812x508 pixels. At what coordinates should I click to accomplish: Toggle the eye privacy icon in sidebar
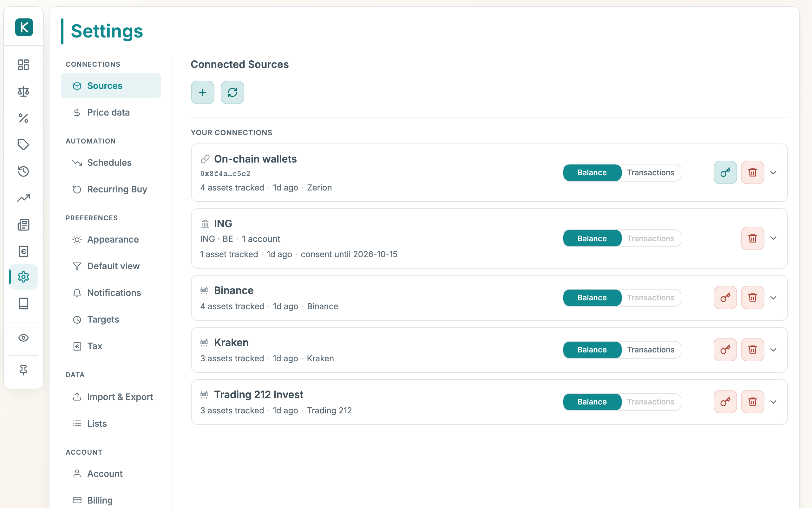(23, 338)
